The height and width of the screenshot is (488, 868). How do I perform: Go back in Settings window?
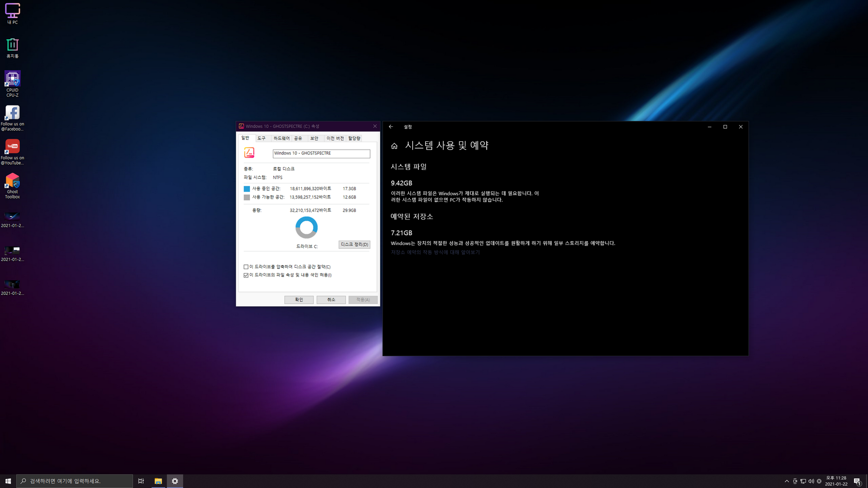391,127
